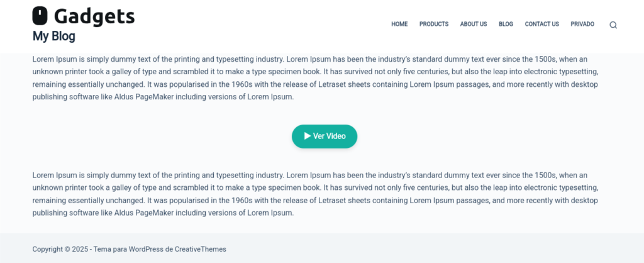
Task: Click the Ver Video button label
Action: 329,136
